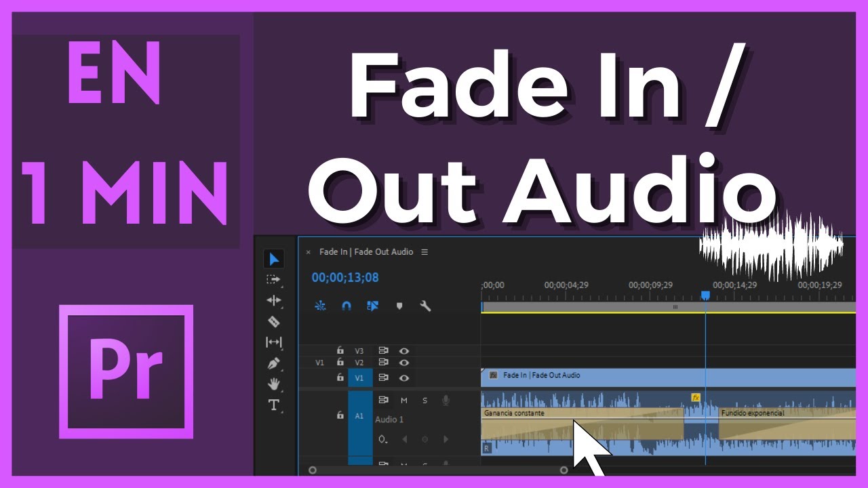This screenshot has height=488, width=868.
Task: Select the Slip tool
Action: click(x=273, y=342)
